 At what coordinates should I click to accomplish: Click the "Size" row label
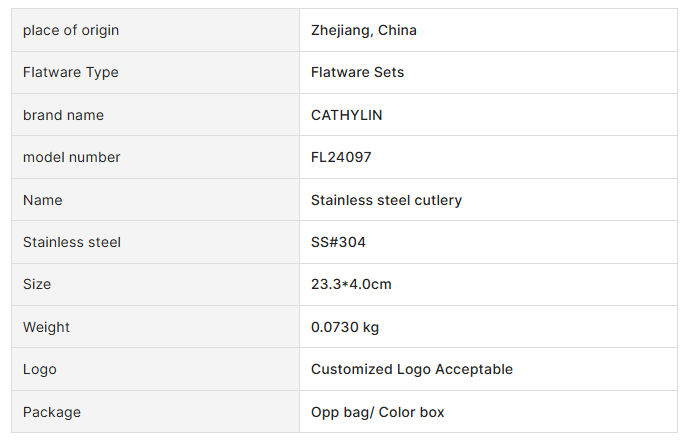tap(37, 284)
